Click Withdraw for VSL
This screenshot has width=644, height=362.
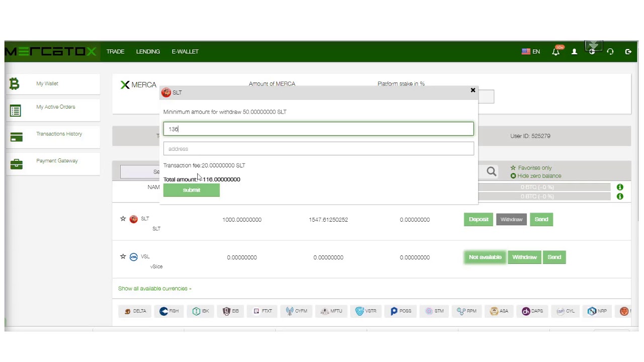click(x=524, y=257)
